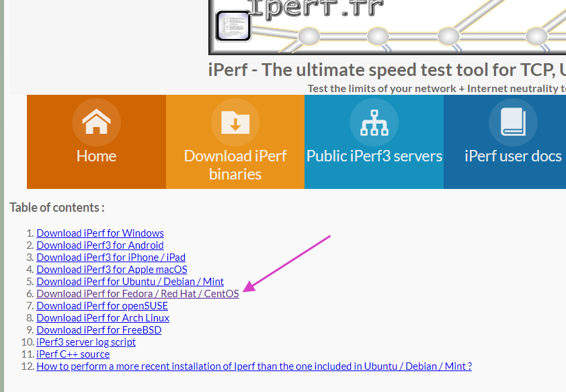Click Download iPerf3 for Android link
Viewport: 566px width, 392px height.
[99, 245]
